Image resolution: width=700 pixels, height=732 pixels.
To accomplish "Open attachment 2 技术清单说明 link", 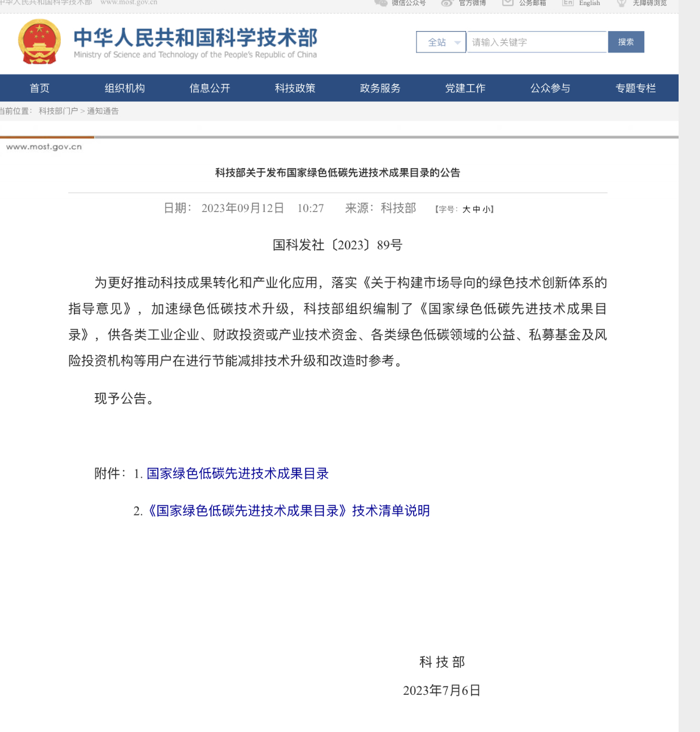I will click(288, 511).
